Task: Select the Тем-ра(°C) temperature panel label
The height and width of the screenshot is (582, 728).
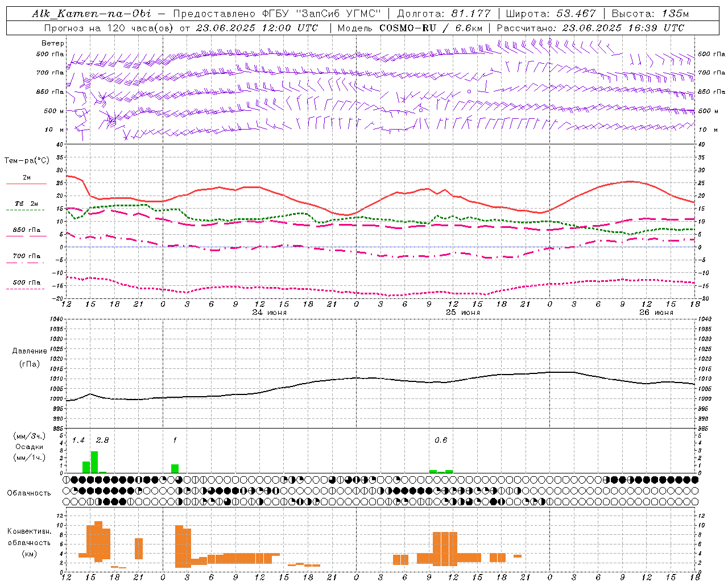Action: 27,161
